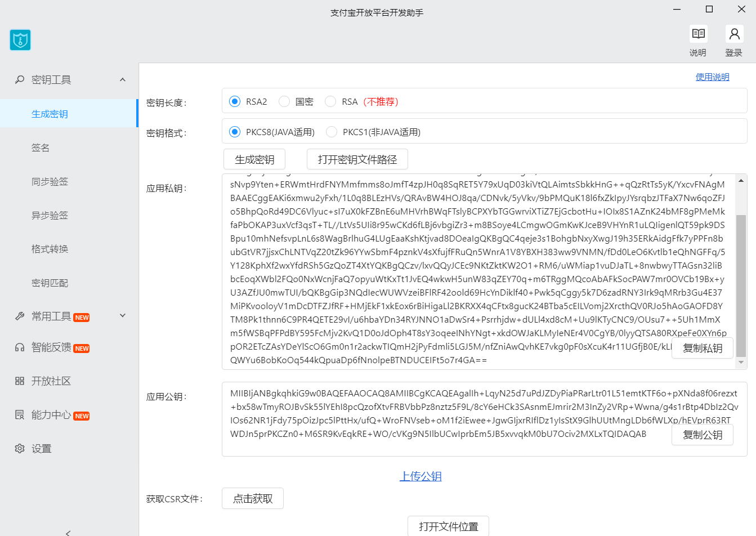Open the 签名 sidebar item
The image size is (756, 536).
[69, 148]
